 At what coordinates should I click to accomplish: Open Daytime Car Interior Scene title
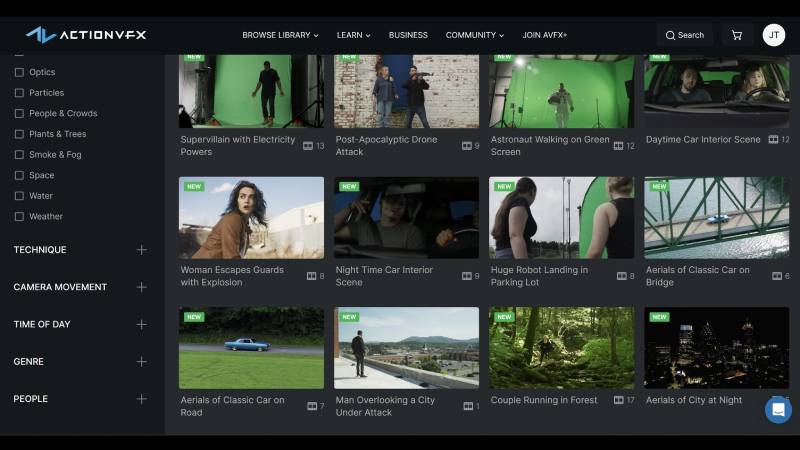(703, 139)
